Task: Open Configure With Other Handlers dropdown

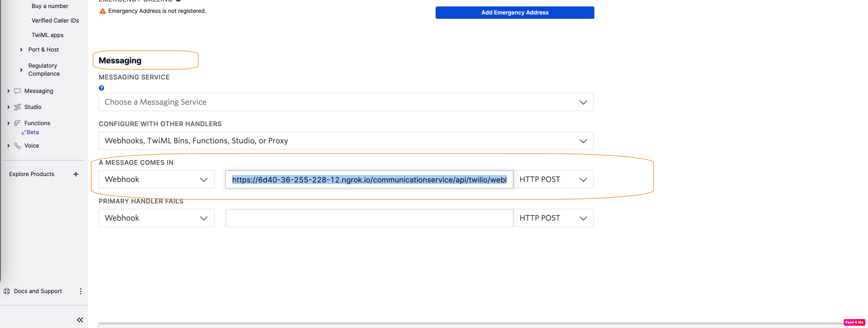Action: coord(346,141)
